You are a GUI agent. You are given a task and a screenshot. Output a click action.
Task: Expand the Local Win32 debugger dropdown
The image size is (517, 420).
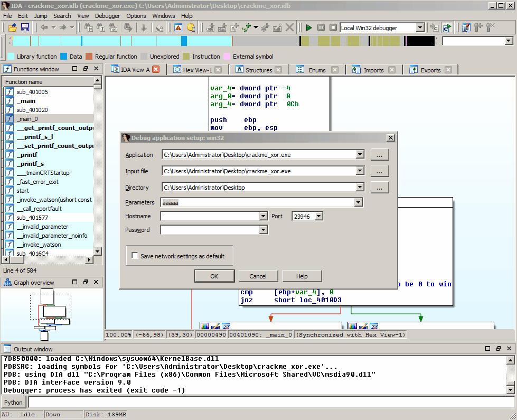[x=420, y=27]
